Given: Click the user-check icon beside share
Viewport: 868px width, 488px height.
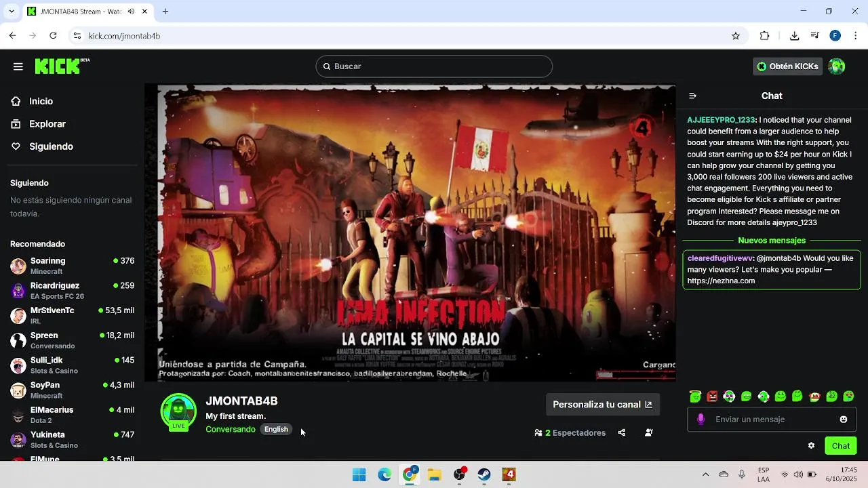Looking at the screenshot, I should coord(649,432).
